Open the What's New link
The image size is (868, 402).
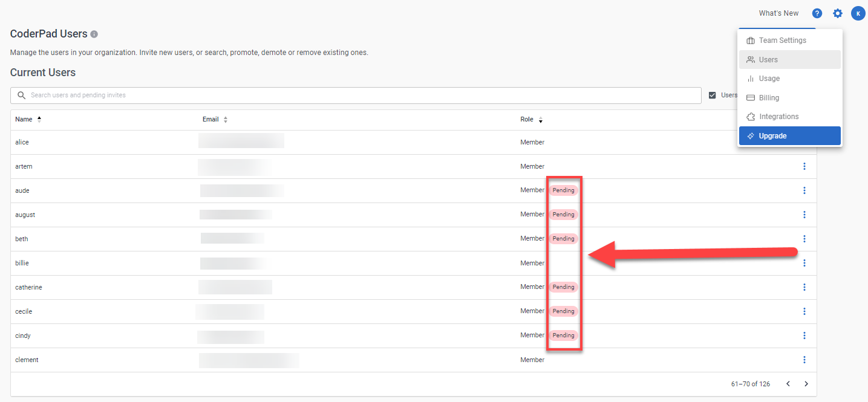(778, 13)
